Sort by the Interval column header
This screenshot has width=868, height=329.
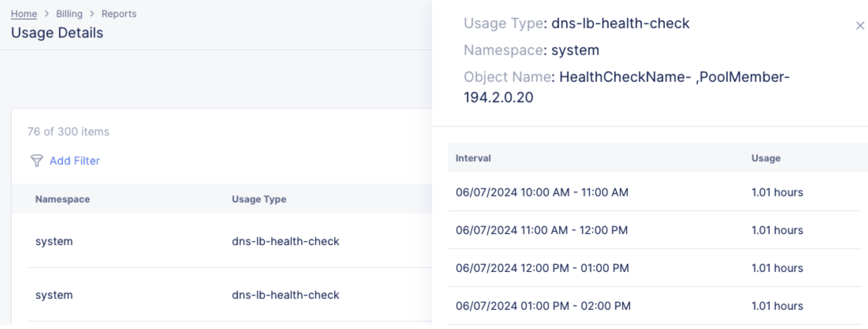click(473, 158)
